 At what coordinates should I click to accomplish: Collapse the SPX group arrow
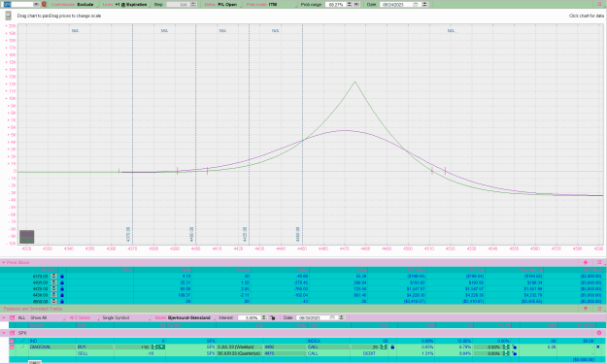coord(4,333)
